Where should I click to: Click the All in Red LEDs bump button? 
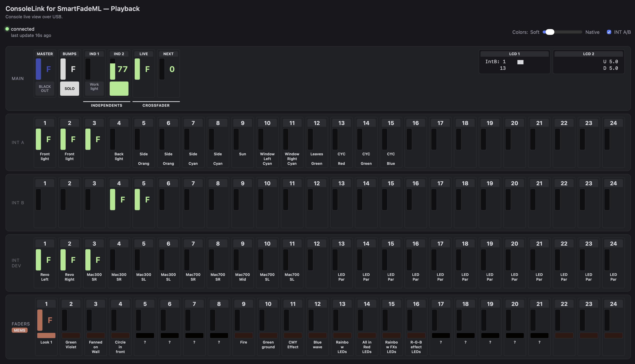coord(367,335)
